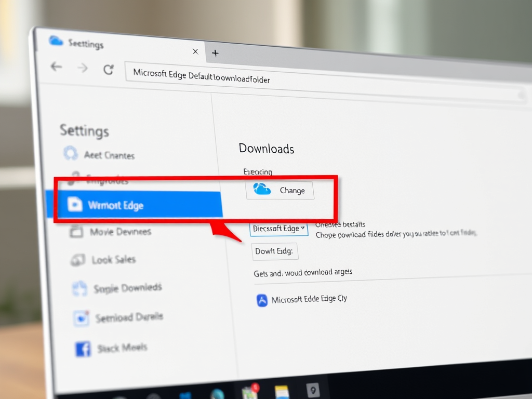
Task: Click the forward arrow in the browser toolbar
Action: 83,68
